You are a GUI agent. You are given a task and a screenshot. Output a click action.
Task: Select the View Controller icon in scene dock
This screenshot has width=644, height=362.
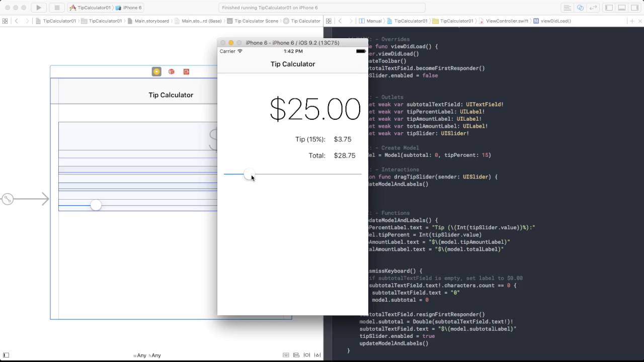pos(156,72)
